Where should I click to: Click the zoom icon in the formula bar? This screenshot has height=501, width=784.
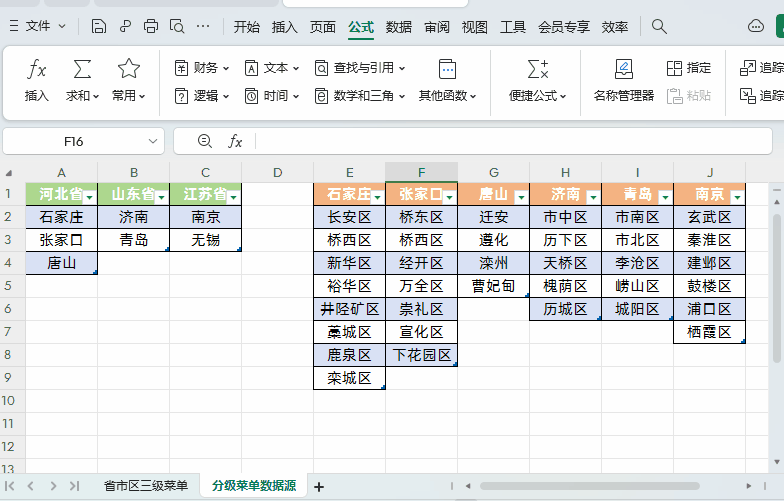204,141
